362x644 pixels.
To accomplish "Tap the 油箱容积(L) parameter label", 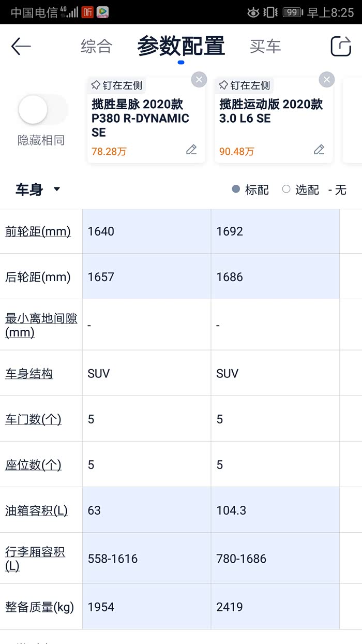I will pyautogui.click(x=36, y=510).
